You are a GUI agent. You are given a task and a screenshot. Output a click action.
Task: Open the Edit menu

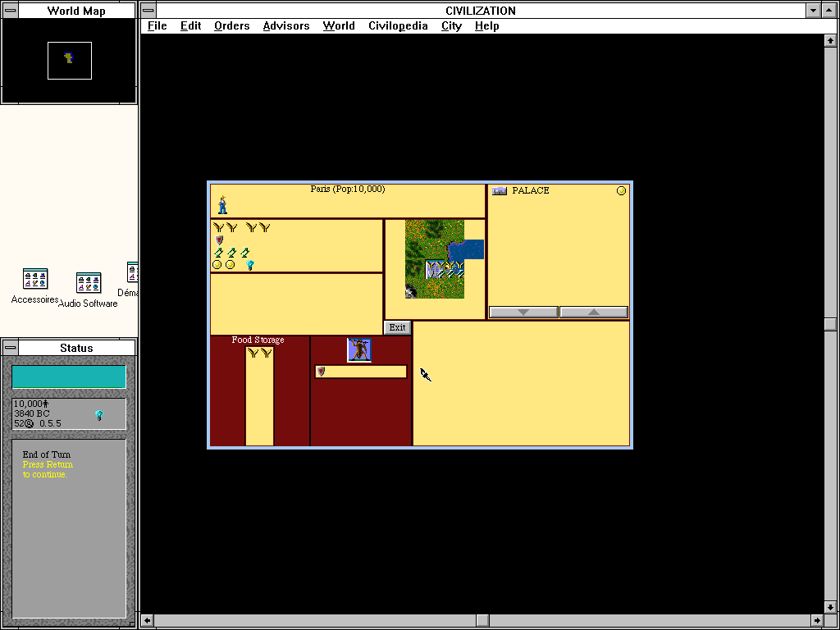tap(190, 25)
